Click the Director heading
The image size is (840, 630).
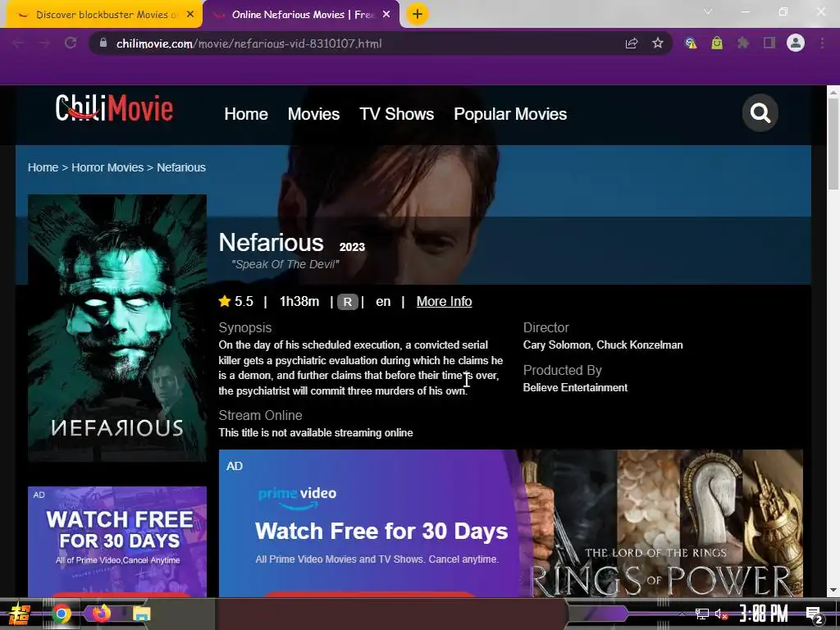tap(546, 327)
